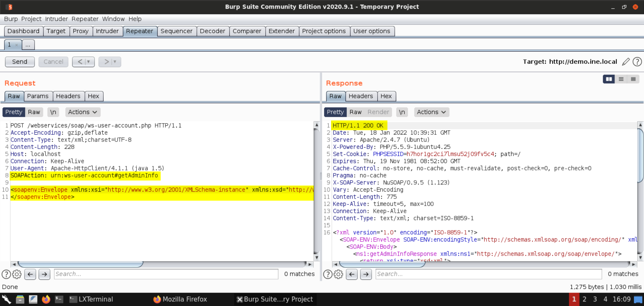Go to next match in request search

[44, 274]
